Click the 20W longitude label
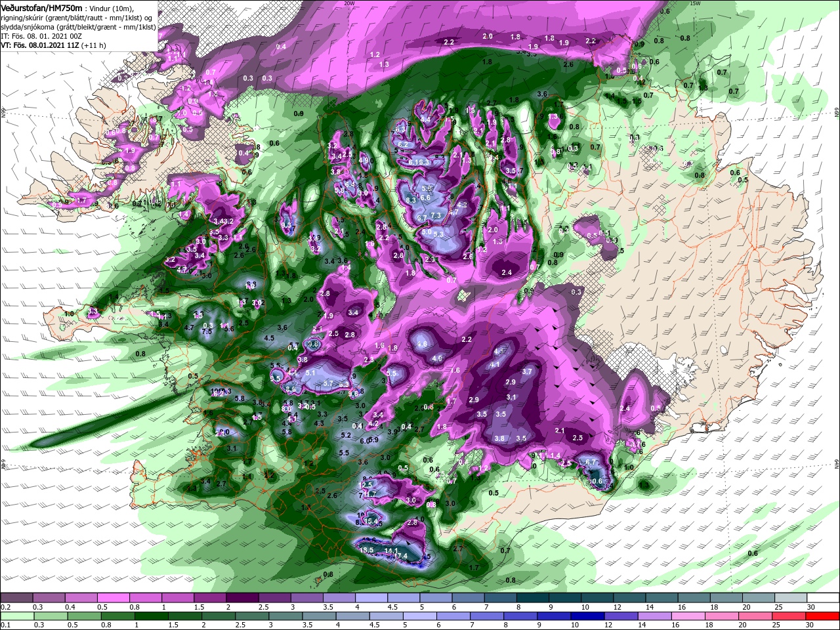 click(x=349, y=3)
